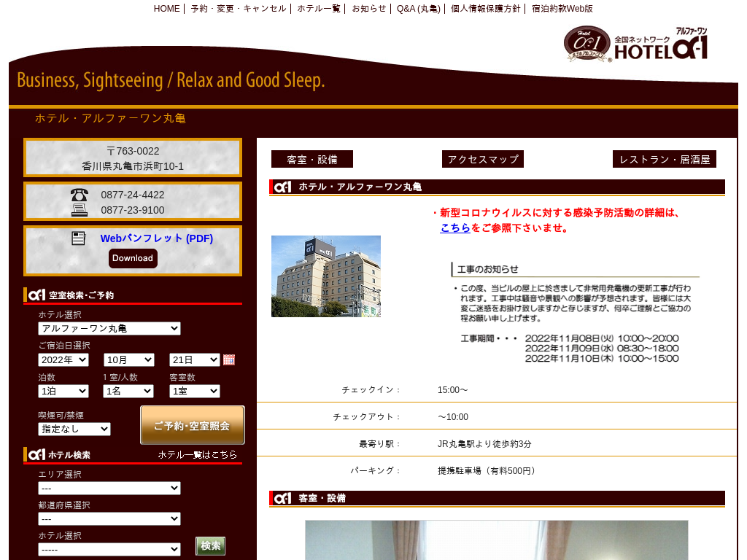Screen dimensions: 747x560
Task: Click the green 検索 search button
Action: pyautogui.click(x=211, y=545)
